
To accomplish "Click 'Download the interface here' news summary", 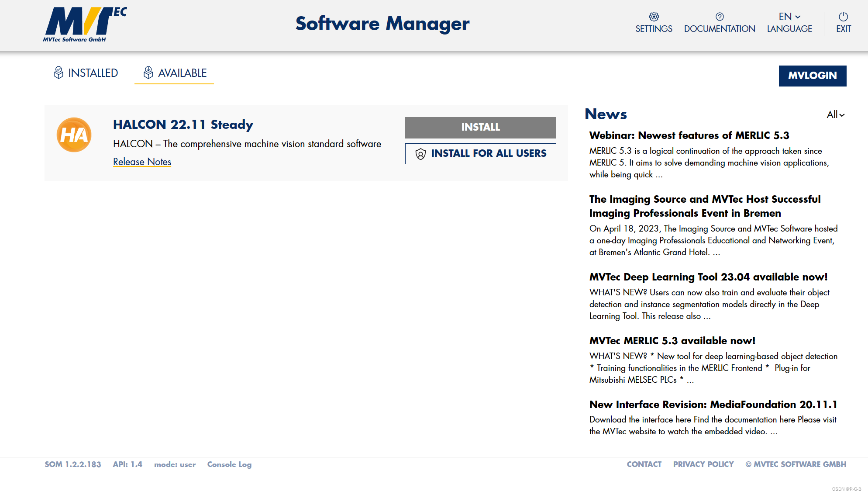I will [x=713, y=426].
